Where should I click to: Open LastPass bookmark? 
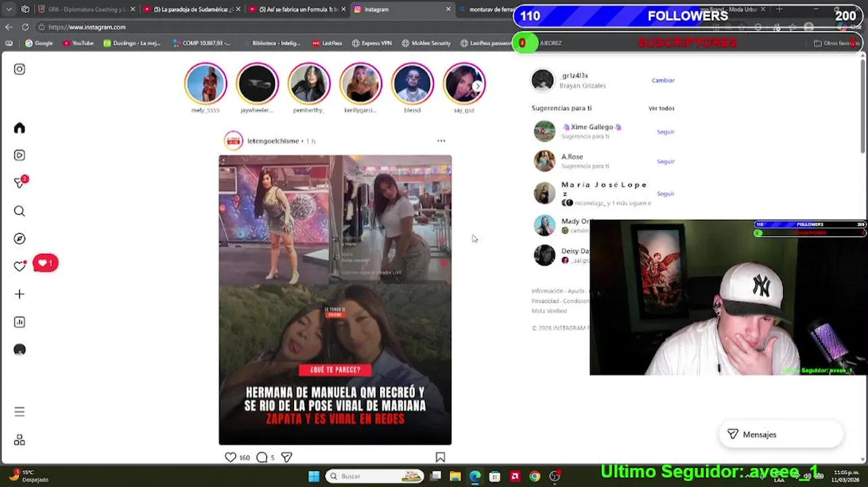[x=327, y=43]
